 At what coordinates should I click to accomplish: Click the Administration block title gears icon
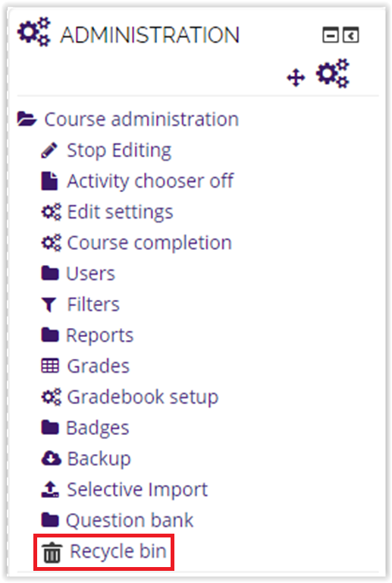(x=34, y=32)
